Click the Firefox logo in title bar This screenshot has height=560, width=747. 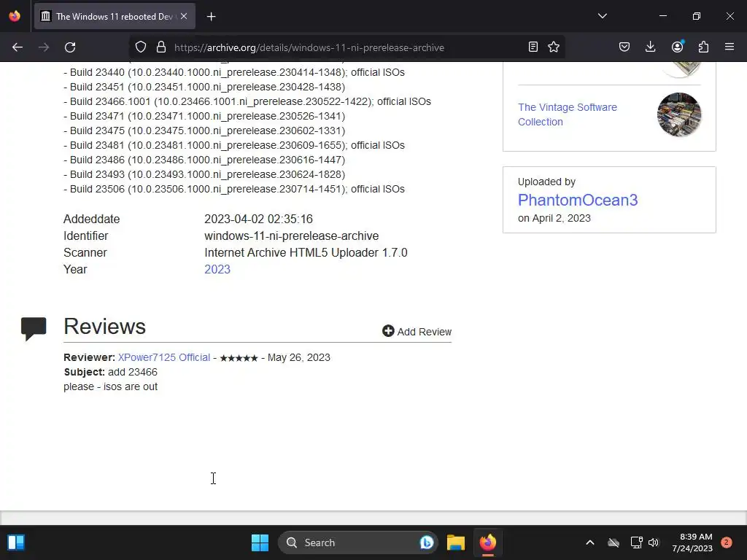tap(15, 16)
